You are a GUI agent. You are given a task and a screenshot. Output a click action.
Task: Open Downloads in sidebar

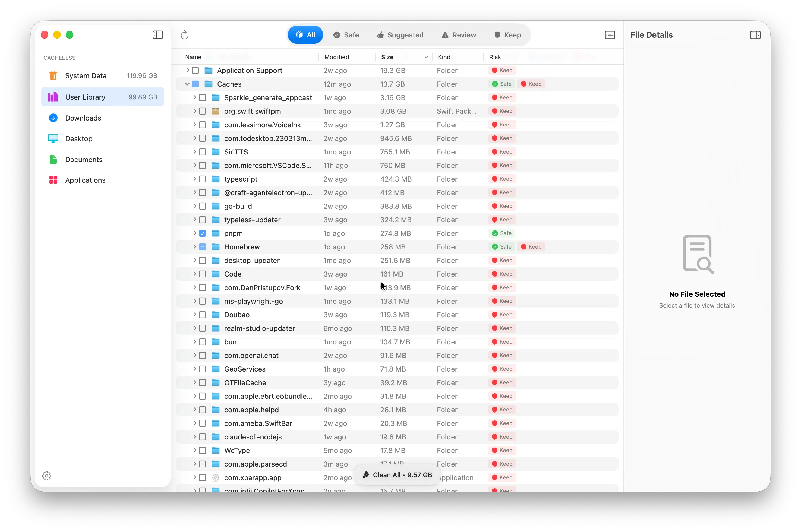(x=83, y=118)
